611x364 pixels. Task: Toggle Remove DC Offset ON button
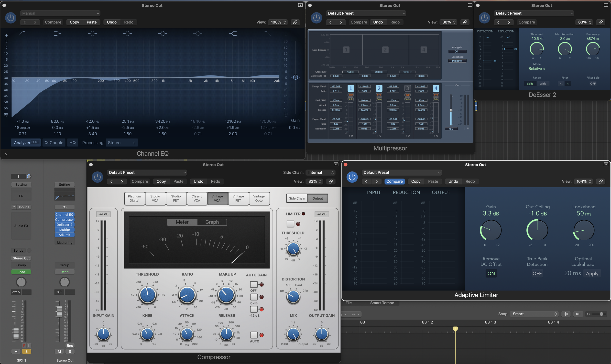(491, 273)
